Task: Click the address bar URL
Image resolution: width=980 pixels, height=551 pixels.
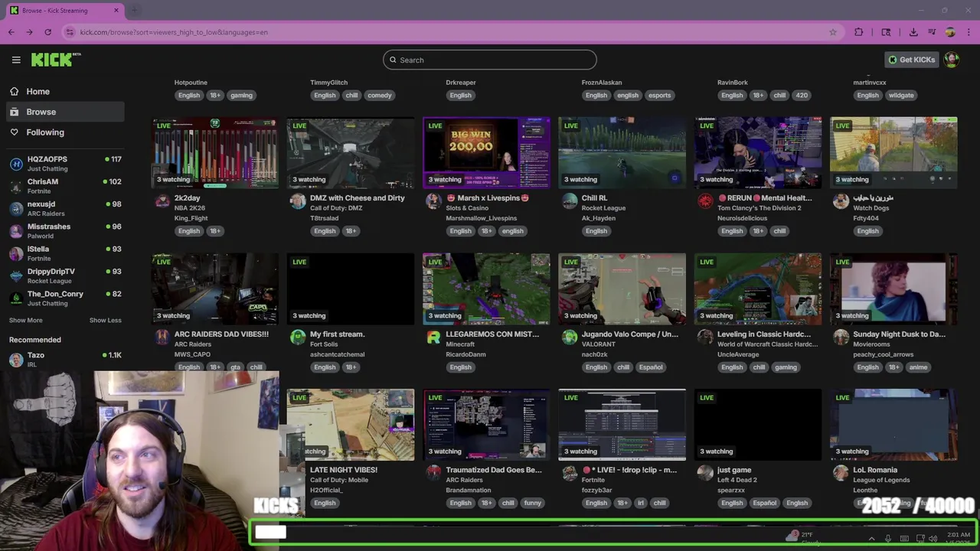Action: point(174,32)
